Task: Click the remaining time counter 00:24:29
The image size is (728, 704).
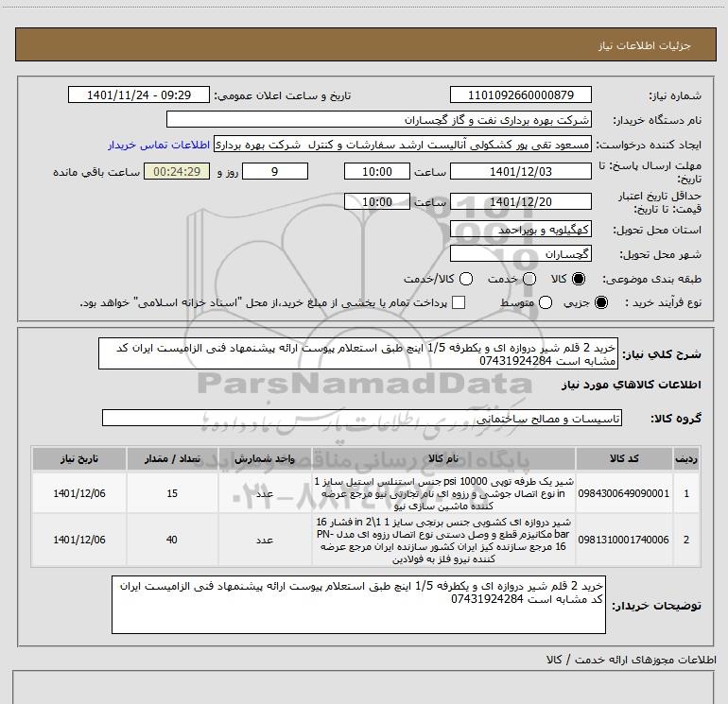Action: point(177,171)
